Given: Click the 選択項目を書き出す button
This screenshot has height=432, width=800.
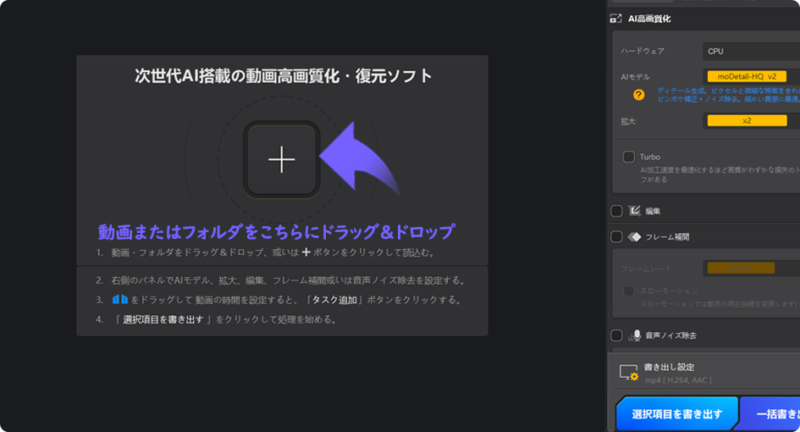Looking at the screenshot, I should point(675,412).
